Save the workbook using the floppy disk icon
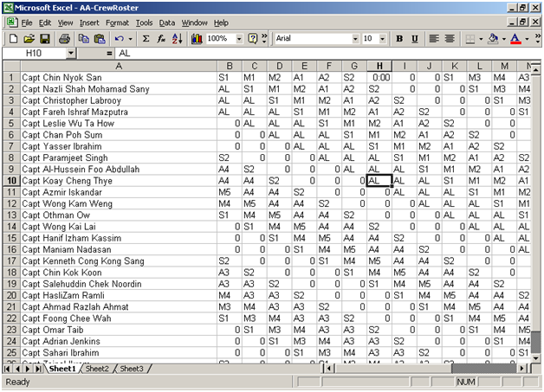Screen dimensions: 544x392 point(45,39)
